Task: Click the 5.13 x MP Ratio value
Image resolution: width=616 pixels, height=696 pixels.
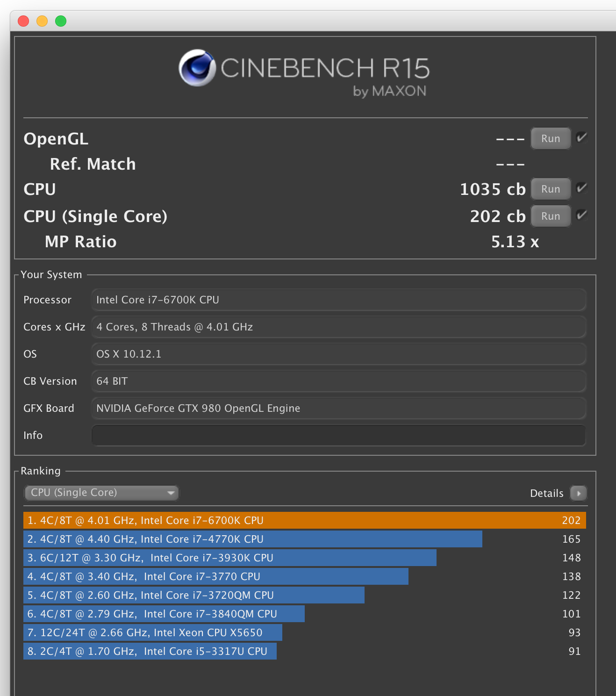Action: 515,242
